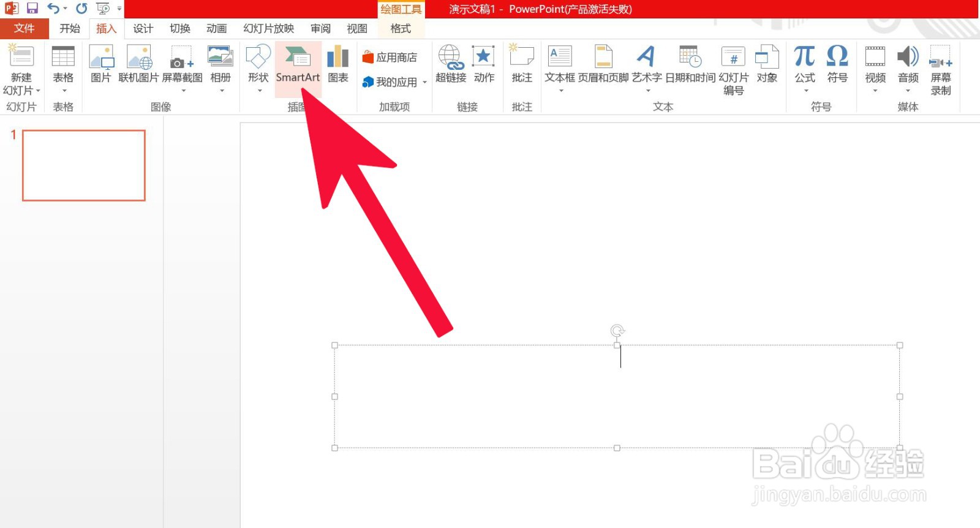This screenshot has width=980, height=528.
Task: Switch to 幻灯片放映 tab
Action: coord(269,28)
